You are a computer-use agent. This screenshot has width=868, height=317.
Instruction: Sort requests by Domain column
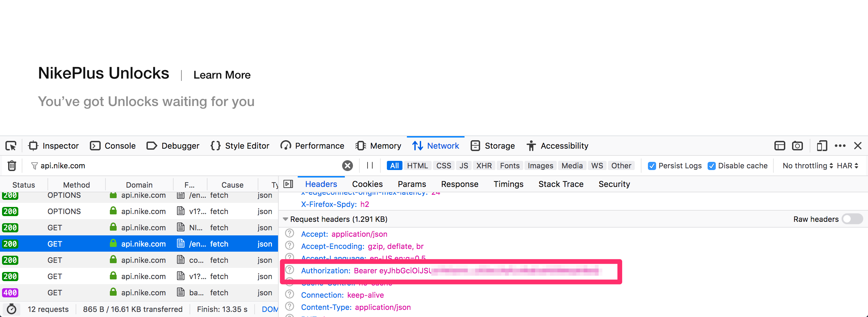pos(139,185)
